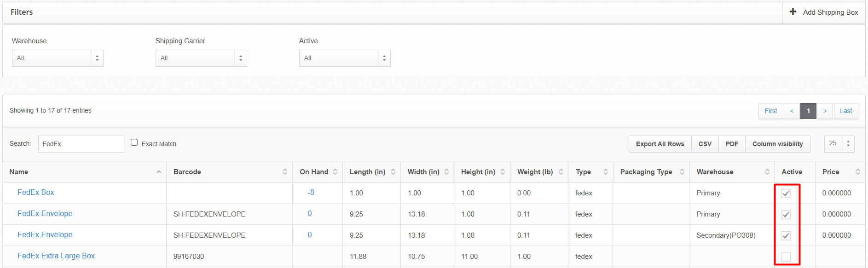Image resolution: width=868 pixels, height=268 pixels.
Task: Click the 10.75 width value
Action: click(417, 257)
